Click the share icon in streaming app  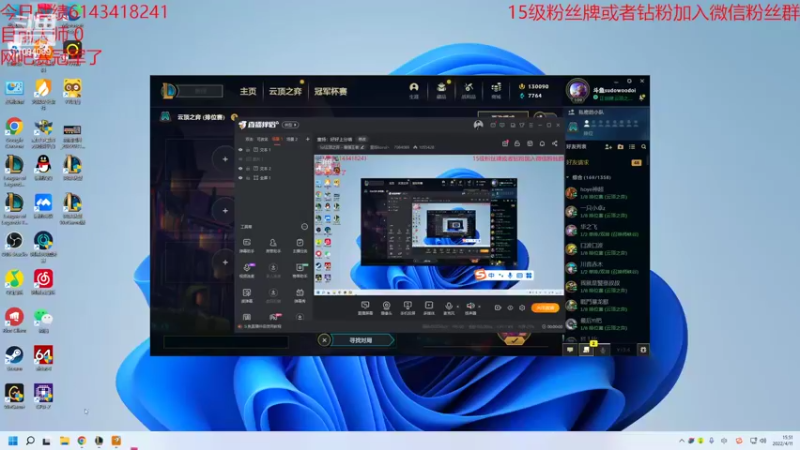coord(555,144)
